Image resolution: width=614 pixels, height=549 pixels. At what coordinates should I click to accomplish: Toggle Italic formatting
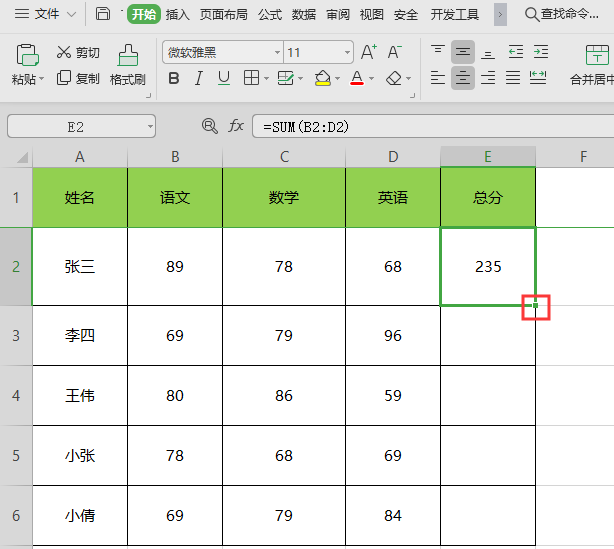[199, 78]
